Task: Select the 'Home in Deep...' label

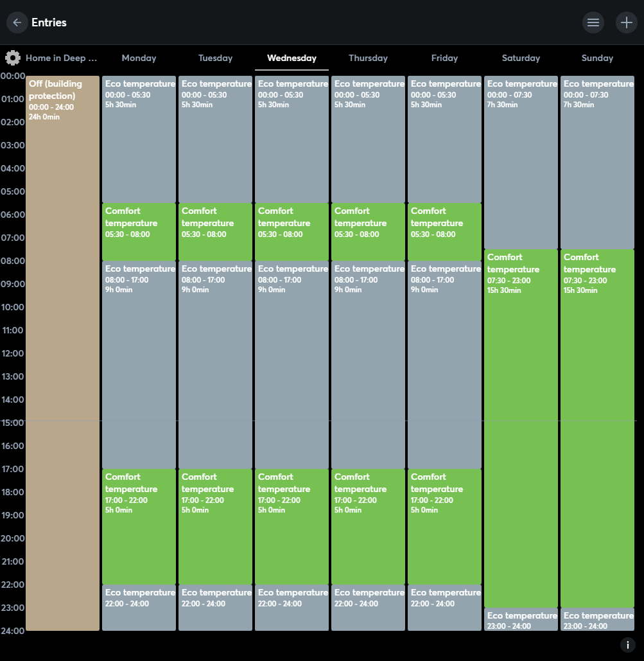Action: (61, 58)
